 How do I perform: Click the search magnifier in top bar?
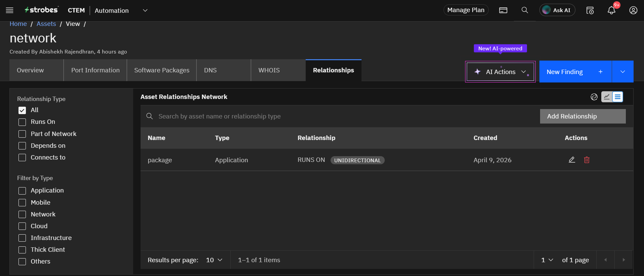click(524, 10)
